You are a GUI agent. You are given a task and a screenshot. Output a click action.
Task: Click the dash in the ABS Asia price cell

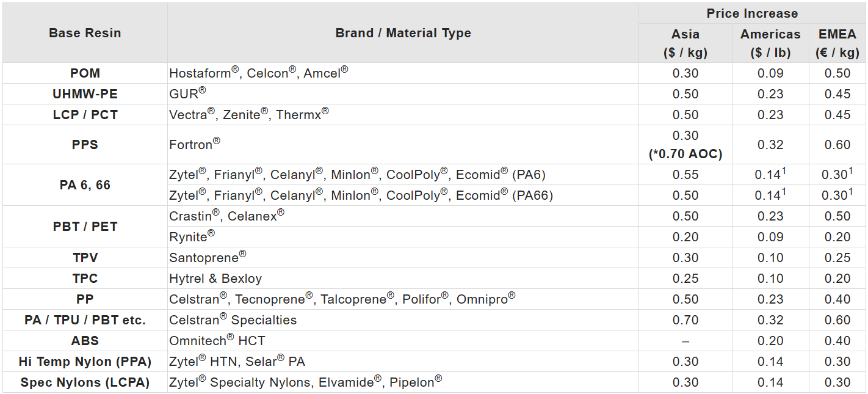(x=685, y=341)
